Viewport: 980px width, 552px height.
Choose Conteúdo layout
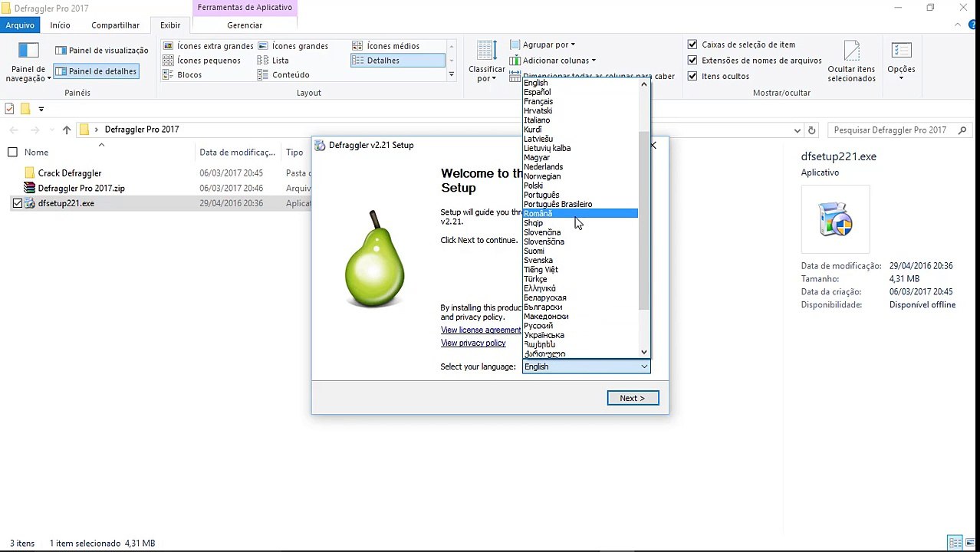[284, 75]
